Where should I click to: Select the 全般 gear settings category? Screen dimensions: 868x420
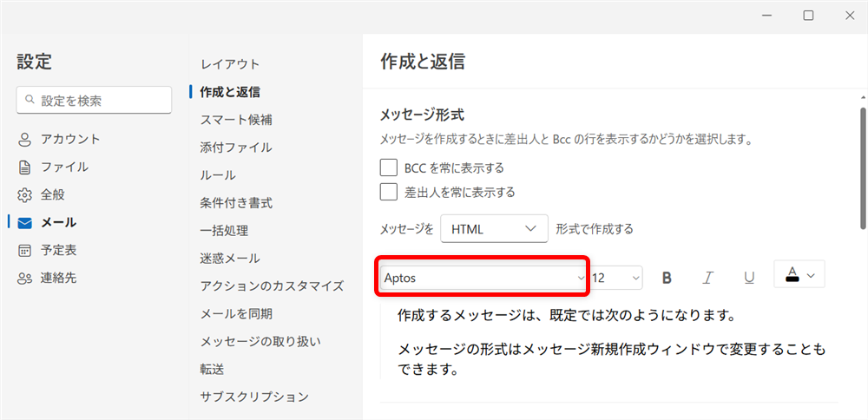52,194
